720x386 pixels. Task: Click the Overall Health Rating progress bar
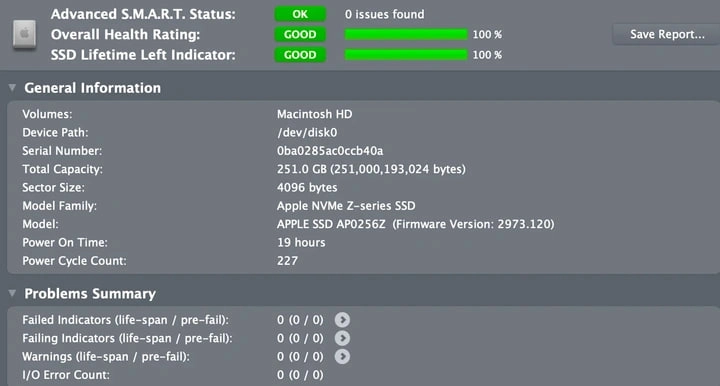pyautogui.click(x=406, y=34)
